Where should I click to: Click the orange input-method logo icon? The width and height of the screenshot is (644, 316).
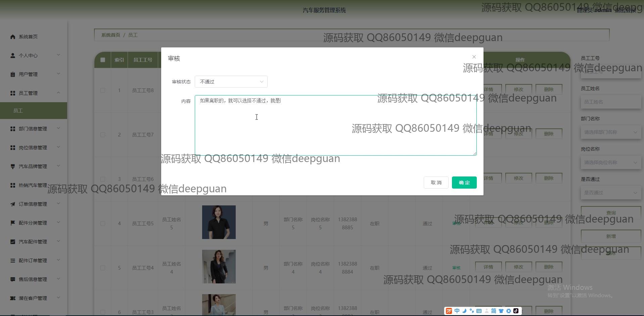[449, 311]
